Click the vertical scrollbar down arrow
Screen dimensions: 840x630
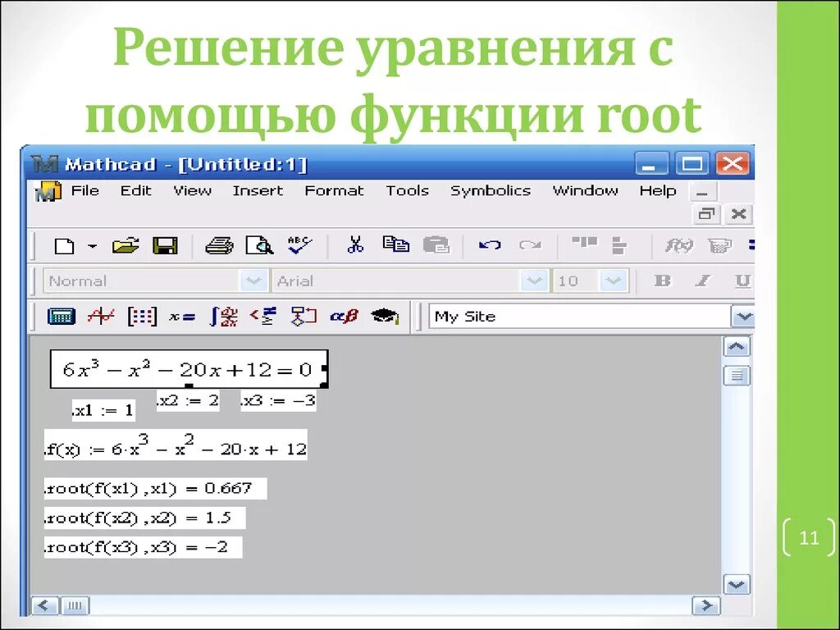pos(737,584)
